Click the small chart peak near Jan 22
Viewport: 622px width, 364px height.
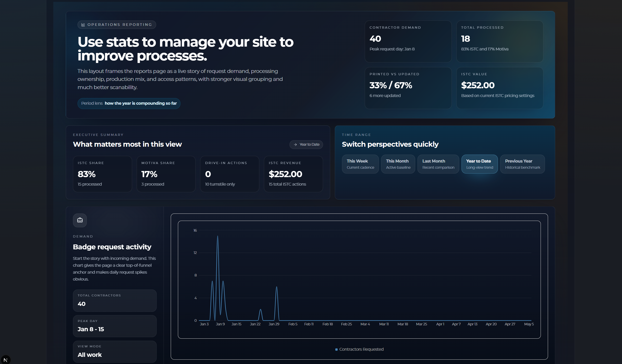[x=261, y=309]
